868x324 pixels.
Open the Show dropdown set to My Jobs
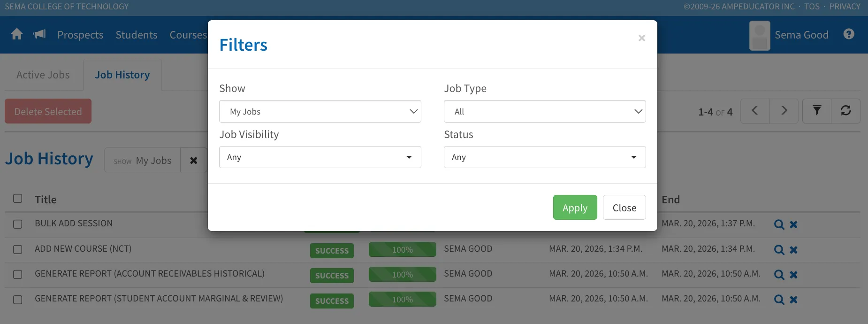tap(320, 111)
